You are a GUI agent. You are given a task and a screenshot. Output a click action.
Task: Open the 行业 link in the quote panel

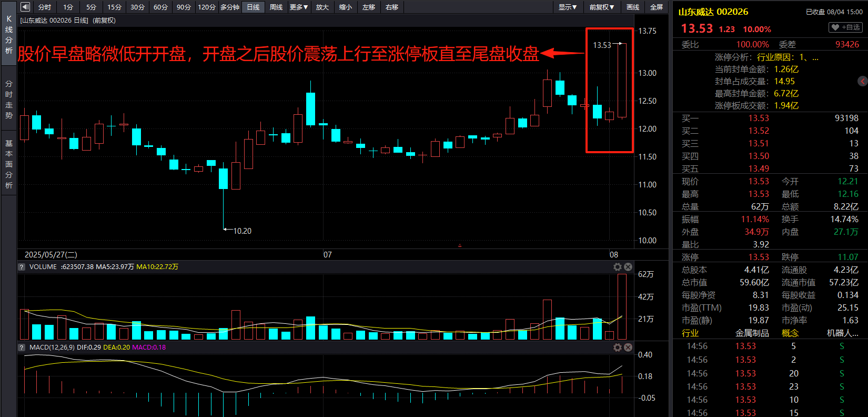(690, 333)
